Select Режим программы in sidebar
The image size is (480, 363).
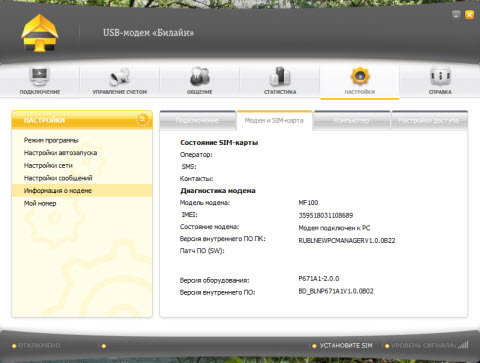(x=51, y=140)
